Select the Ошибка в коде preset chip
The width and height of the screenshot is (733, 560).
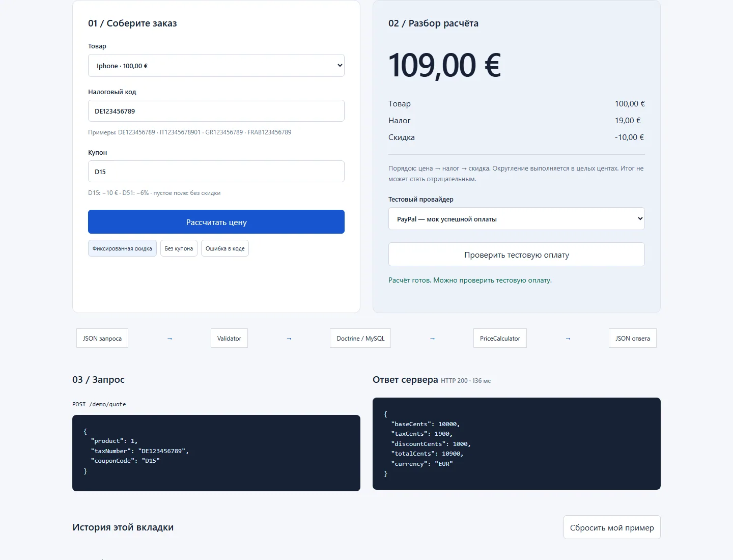click(x=225, y=248)
